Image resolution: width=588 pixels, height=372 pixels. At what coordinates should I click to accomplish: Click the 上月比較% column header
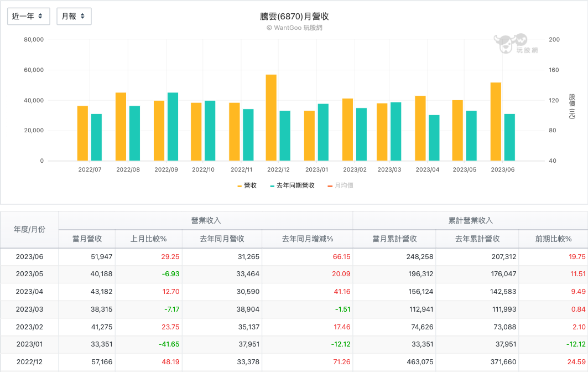click(148, 239)
